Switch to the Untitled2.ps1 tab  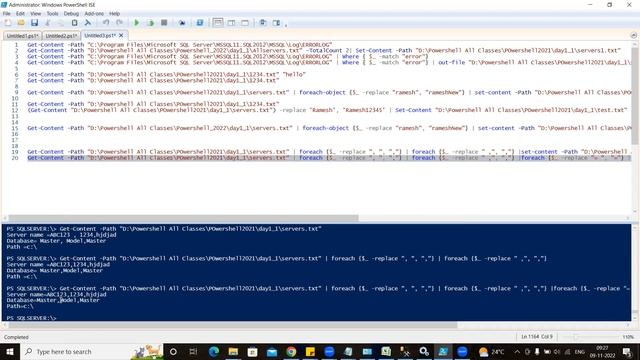pos(61,36)
